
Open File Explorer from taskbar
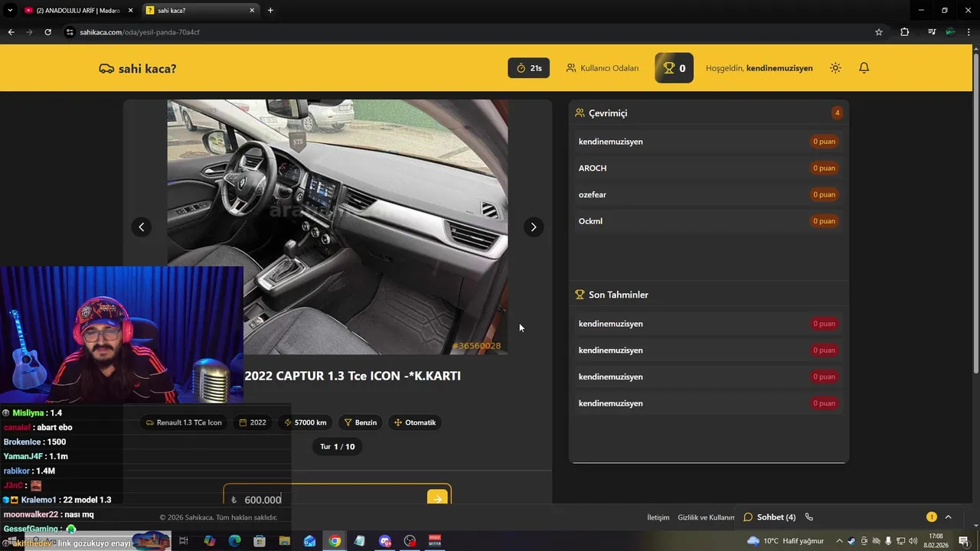[x=285, y=541]
